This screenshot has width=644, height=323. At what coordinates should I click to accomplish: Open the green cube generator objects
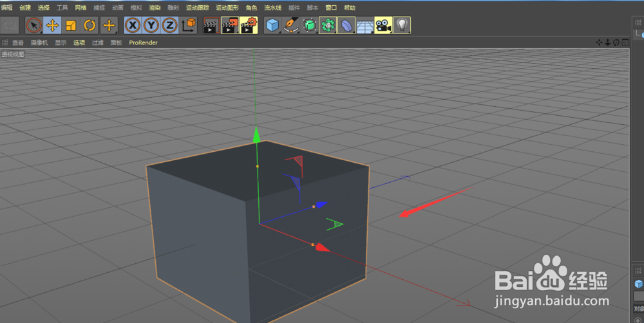click(x=309, y=26)
